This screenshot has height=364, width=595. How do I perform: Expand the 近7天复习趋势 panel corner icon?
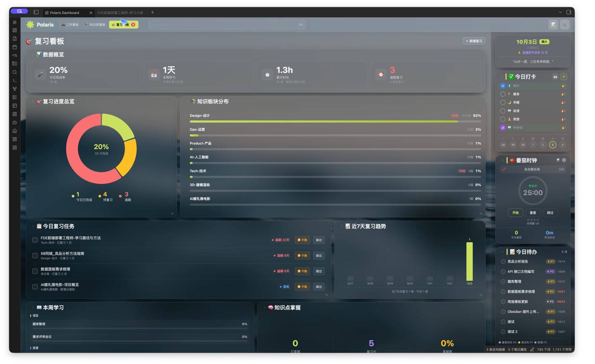point(481,295)
